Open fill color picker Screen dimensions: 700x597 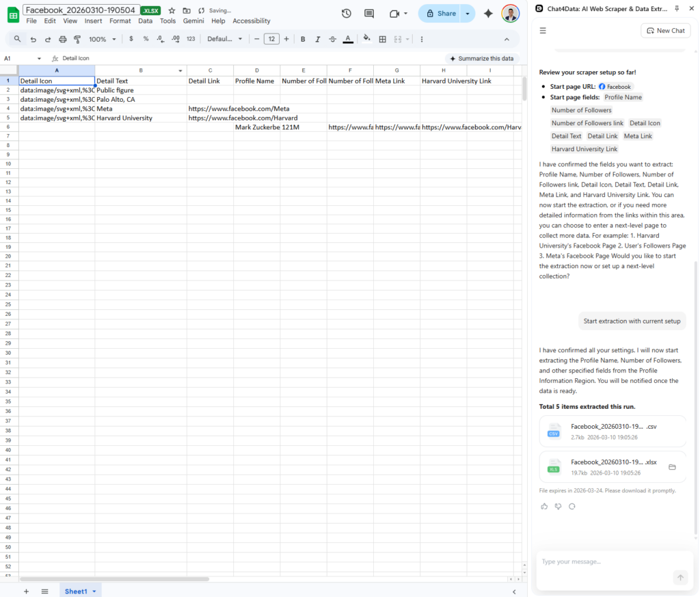click(366, 39)
